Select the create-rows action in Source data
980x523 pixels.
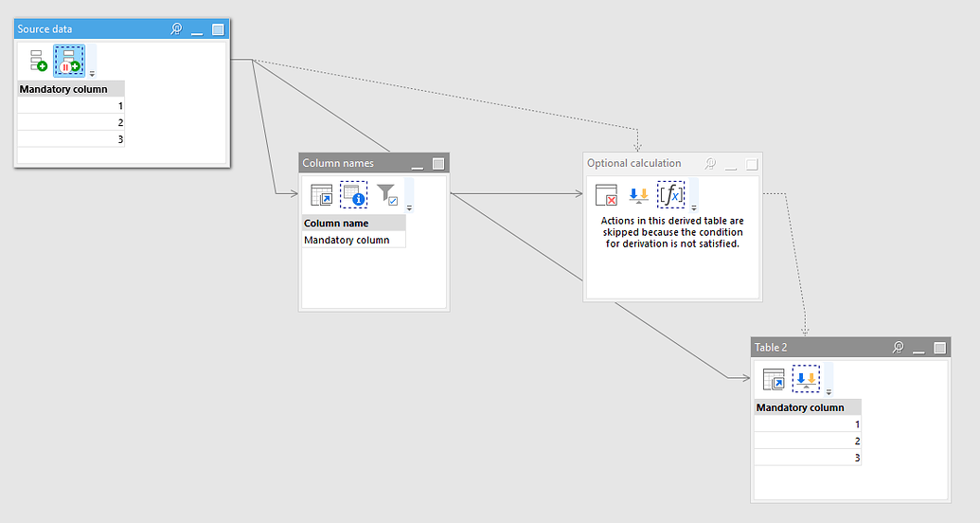point(38,60)
